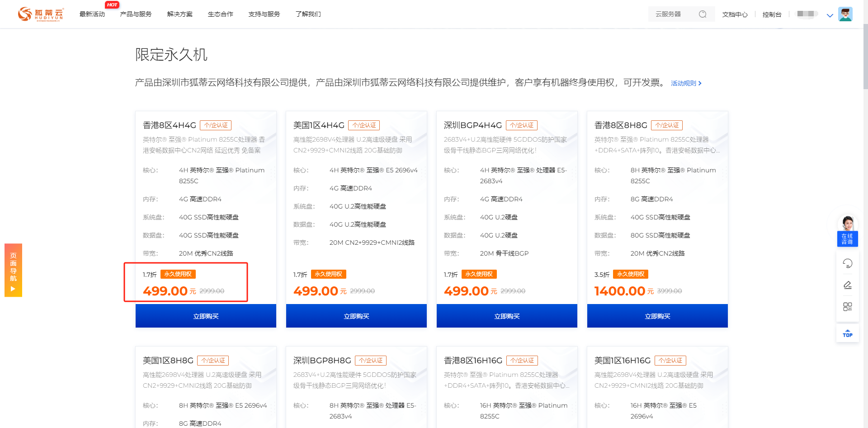Click 立即购买 for 深圳BGP4H4G
868x428 pixels.
pos(507,316)
